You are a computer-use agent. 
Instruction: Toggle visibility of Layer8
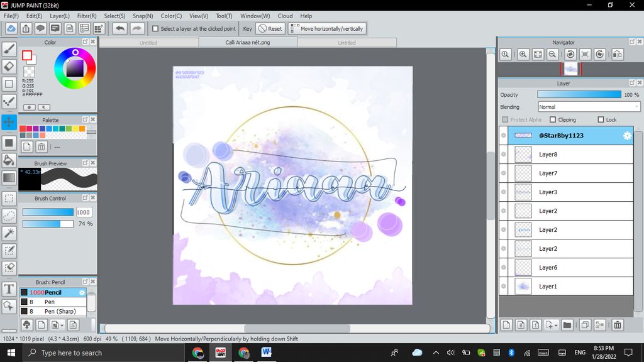pyautogui.click(x=504, y=155)
